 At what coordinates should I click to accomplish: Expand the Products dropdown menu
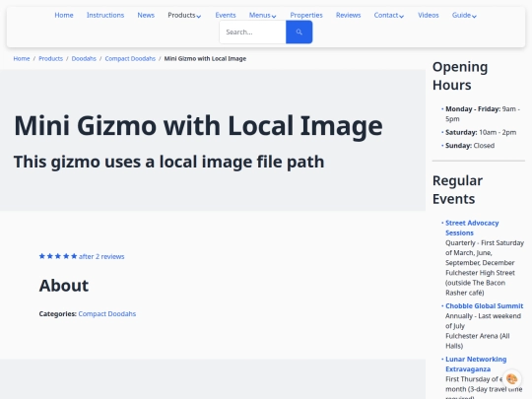pos(184,15)
